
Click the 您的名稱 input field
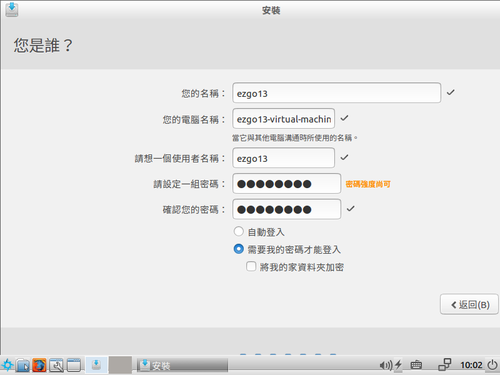[x=337, y=93]
